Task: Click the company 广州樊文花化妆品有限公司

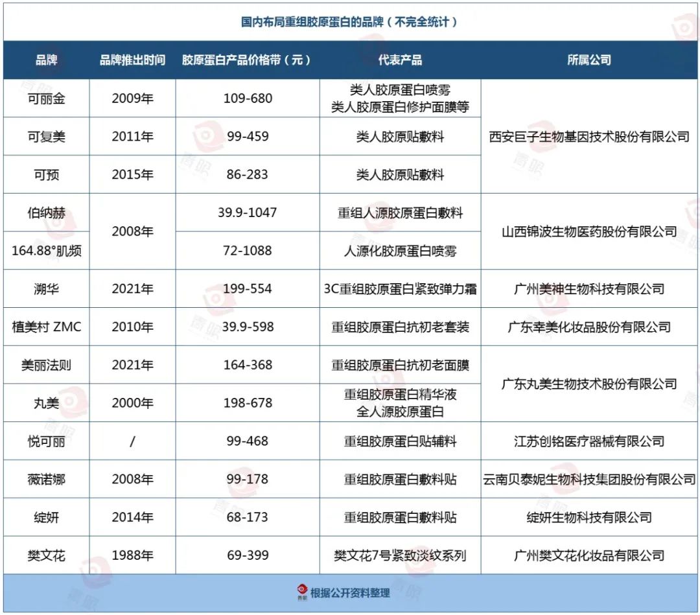Action: [589, 555]
